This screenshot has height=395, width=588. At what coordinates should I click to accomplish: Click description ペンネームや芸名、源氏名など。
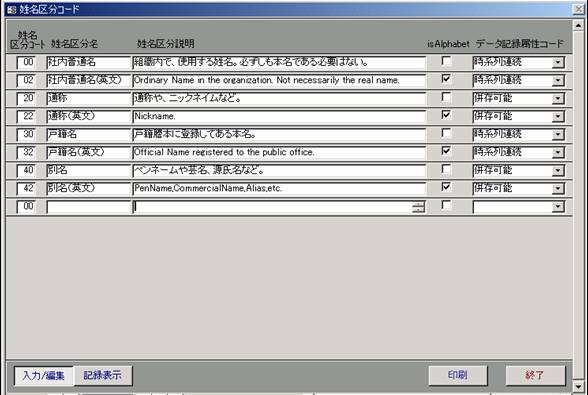point(279,170)
